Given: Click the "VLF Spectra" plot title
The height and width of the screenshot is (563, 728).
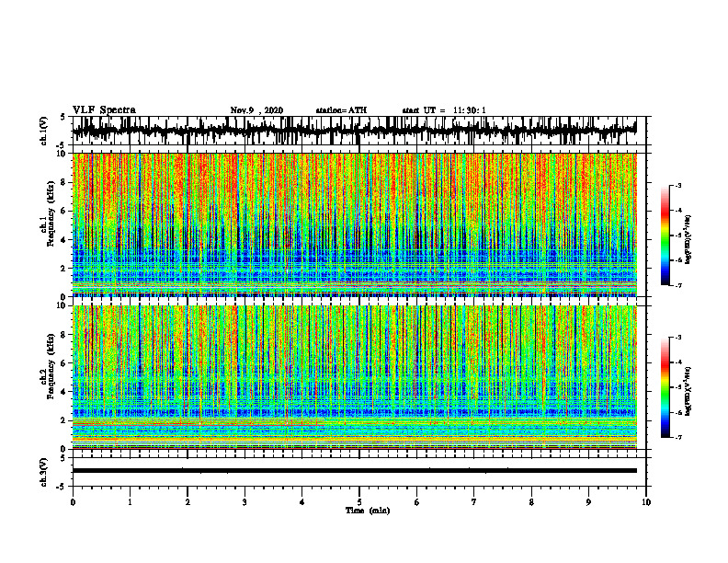Looking at the screenshot, I should click(104, 110).
